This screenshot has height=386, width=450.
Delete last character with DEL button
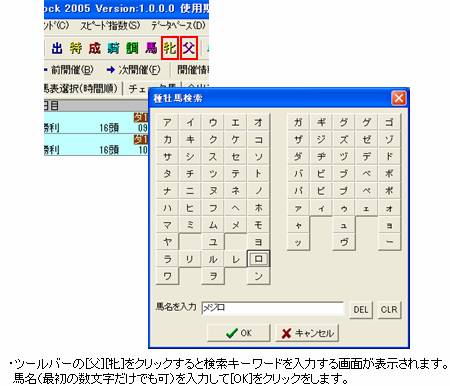click(x=361, y=310)
